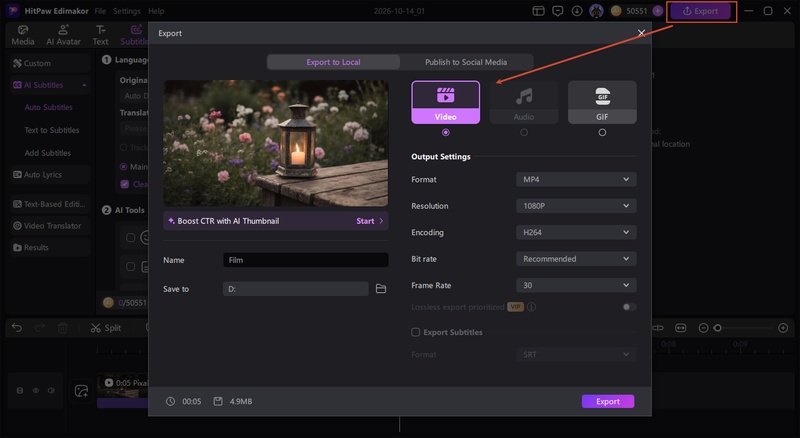Click the layout switch icon in title bar

coord(538,11)
